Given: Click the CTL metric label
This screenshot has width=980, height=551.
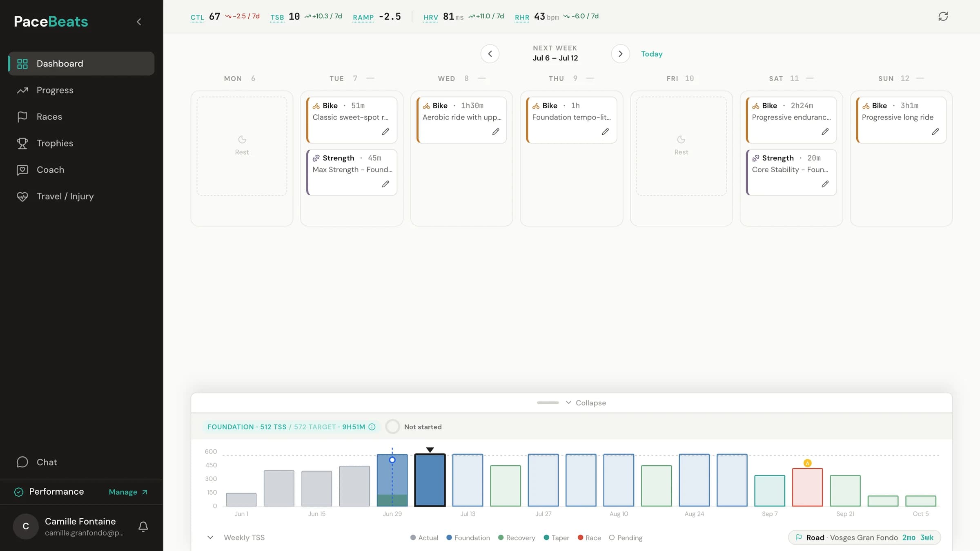Looking at the screenshot, I should click(x=197, y=17).
